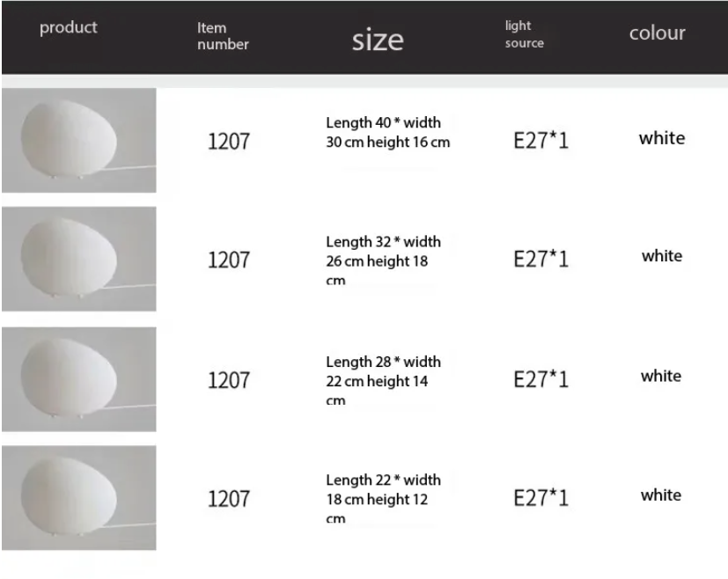Click the "white" colour in the Length 22 row

661,495
